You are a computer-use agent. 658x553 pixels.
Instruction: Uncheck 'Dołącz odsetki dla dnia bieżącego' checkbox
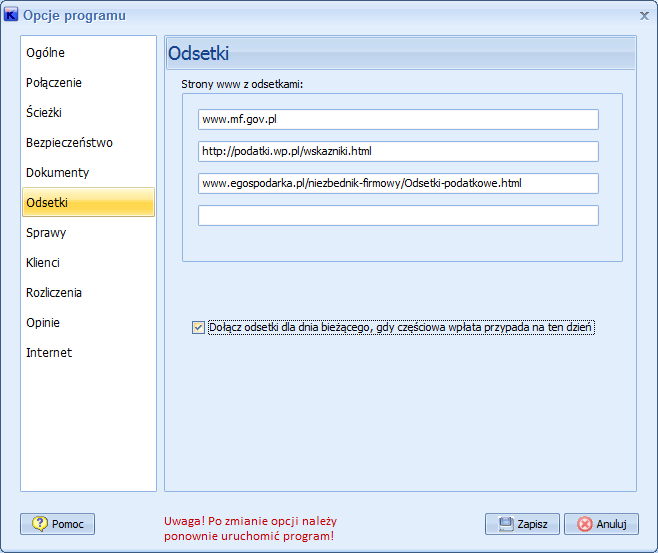(198, 327)
